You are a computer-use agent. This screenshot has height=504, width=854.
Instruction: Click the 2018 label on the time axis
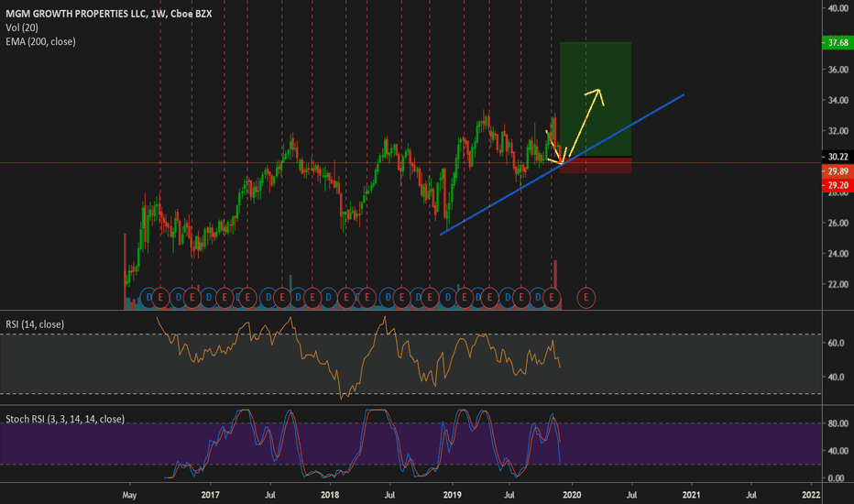[330, 495]
